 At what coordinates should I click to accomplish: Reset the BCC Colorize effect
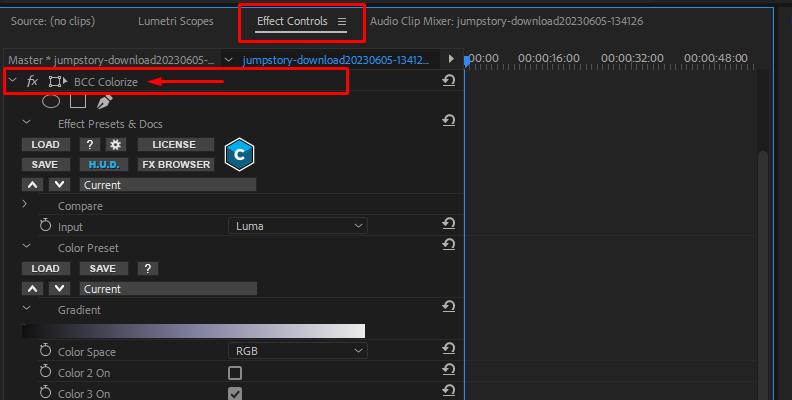[x=449, y=80]
